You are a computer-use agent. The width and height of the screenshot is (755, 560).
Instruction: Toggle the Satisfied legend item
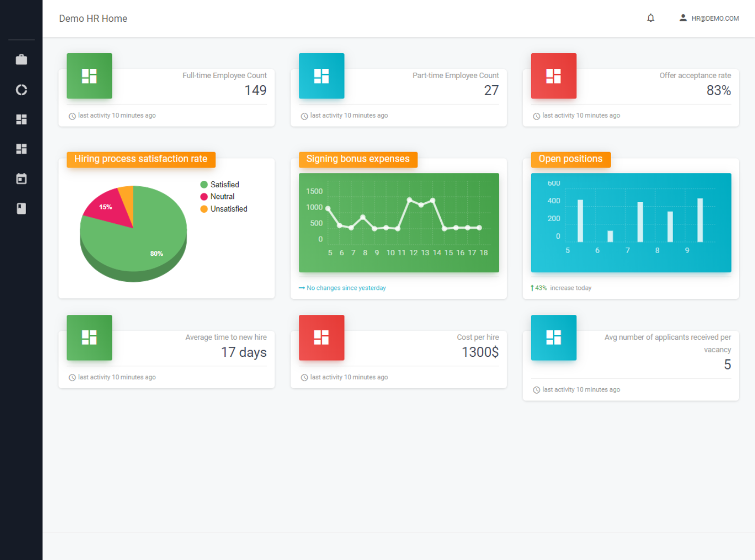point(220,185)
